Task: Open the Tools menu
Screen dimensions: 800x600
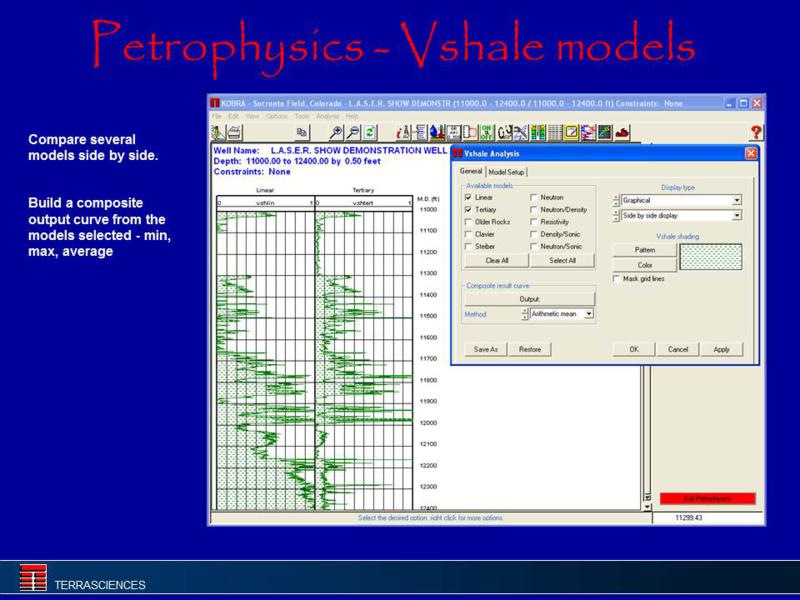Action: pos(302,116)
